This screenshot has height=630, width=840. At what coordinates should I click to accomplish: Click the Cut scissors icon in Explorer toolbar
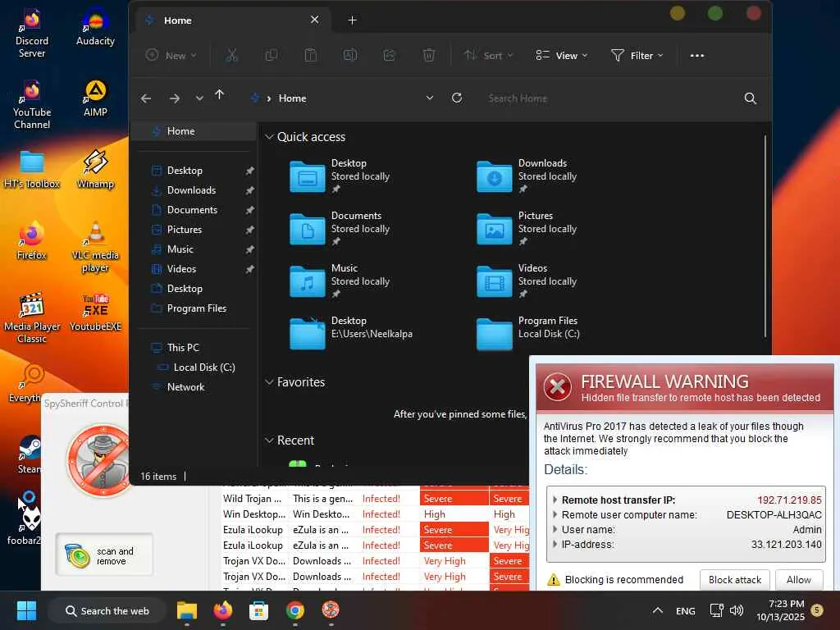pos(231,55)
